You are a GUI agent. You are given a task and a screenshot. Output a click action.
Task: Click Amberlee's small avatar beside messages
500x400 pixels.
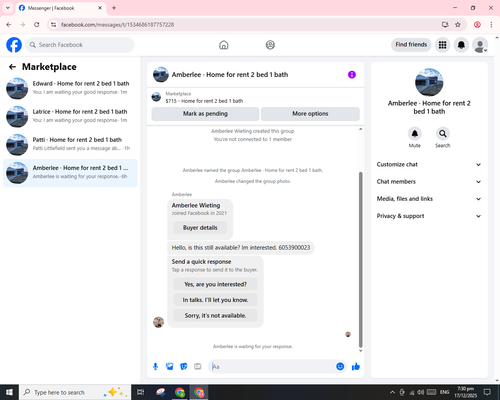[x=158, y=322]
